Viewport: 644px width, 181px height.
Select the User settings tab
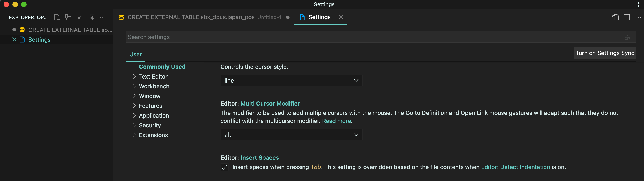coord(135,54)
